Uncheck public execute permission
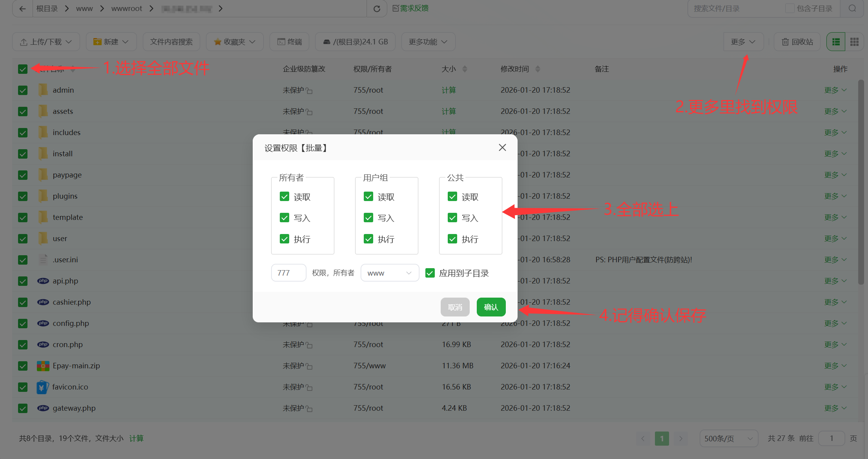The width and height of the screenshot is (868, 459). pos(452,239)
